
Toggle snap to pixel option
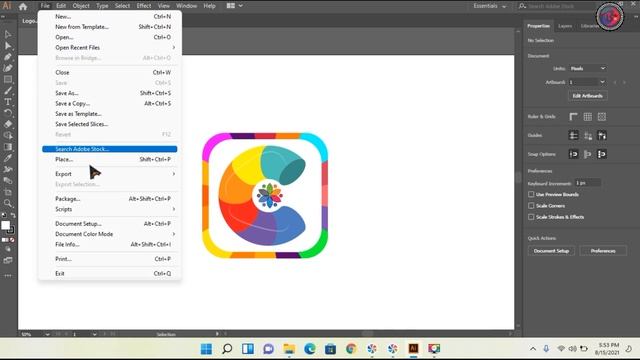pyautogui.click(x=588, y=154)
